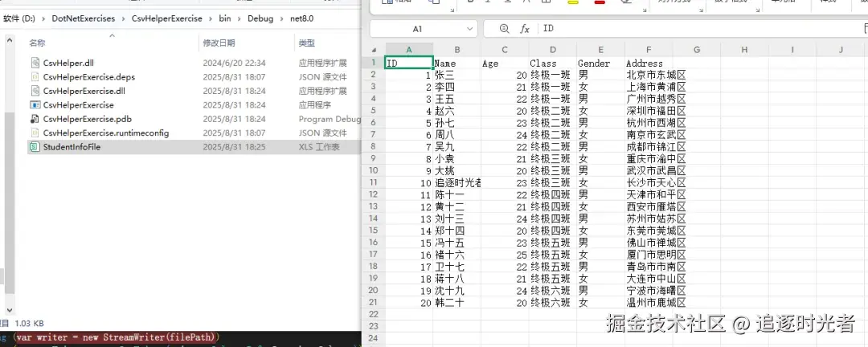The width and height of the screenshot is (868, 347).
Task: Expand the chevron after CsvHelperExercise in breadcrumb
Action: click(211, 18)
